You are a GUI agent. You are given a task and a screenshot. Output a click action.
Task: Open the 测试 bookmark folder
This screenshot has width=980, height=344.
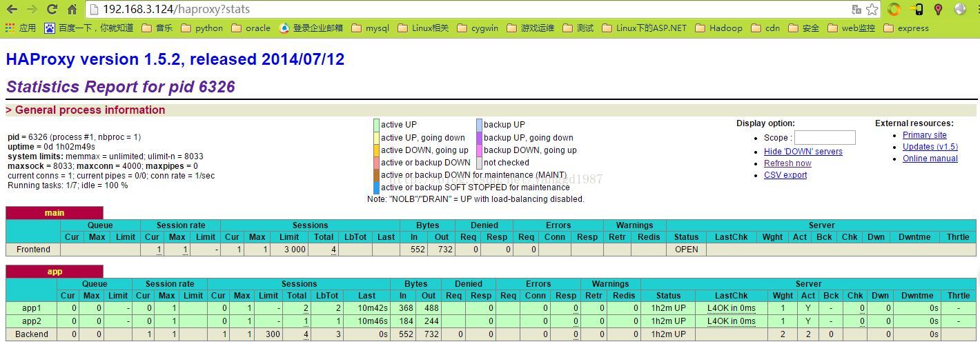[x=578, y=28]
